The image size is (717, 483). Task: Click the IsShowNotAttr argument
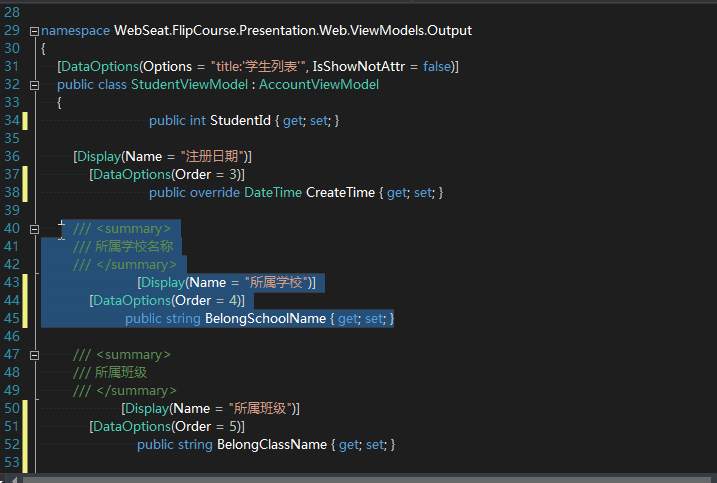tap(358, 67)
